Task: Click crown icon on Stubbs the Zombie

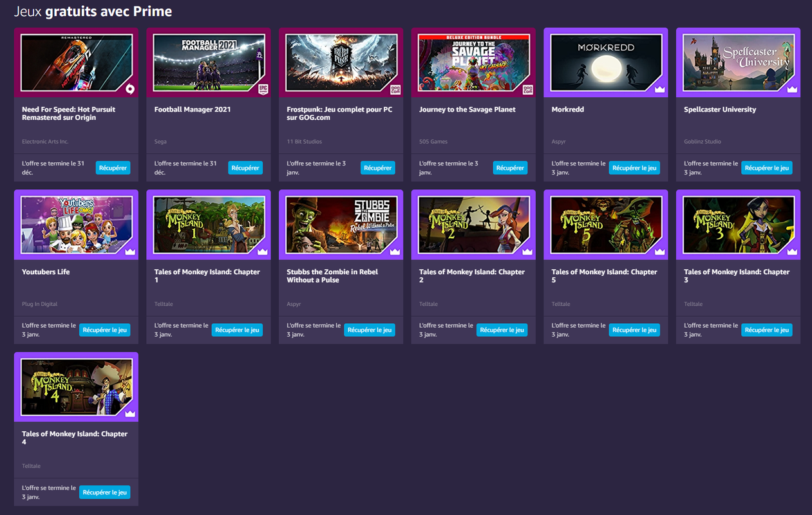Action: click(x=395, y=252)
